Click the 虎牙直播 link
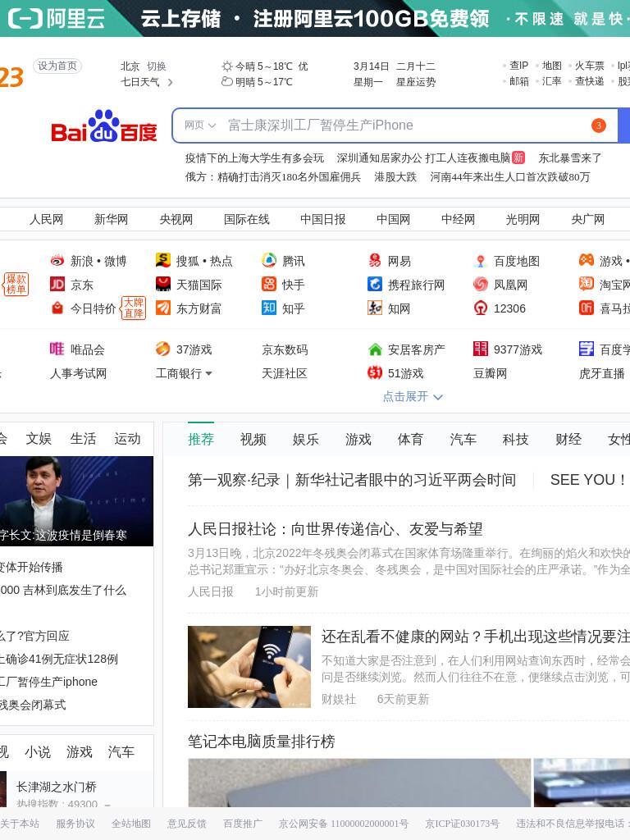Screen dimensions: 630x840 click(x=601, y=373)
